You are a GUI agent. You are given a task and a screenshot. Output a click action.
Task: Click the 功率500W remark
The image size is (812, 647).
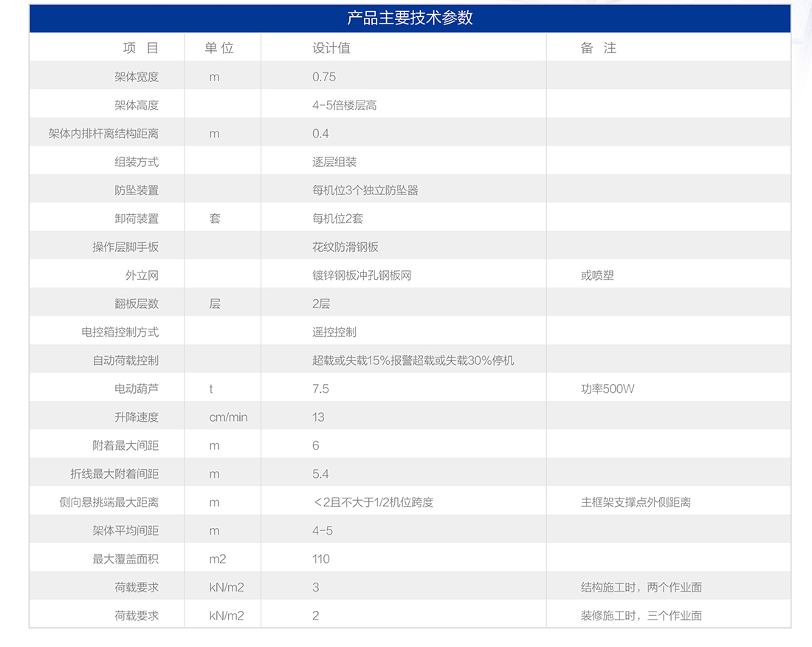coord(607,388)
